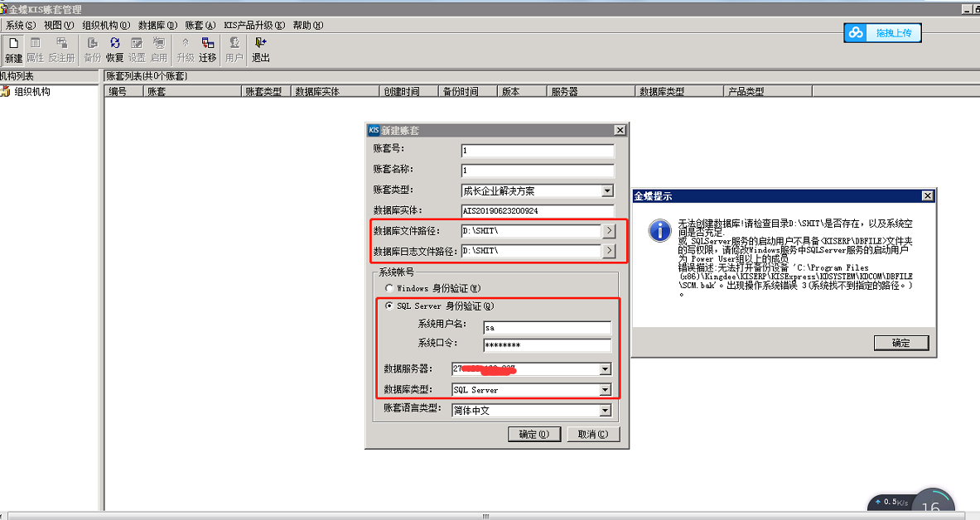
Task: Click the 升级 (Upgrade) toolbar icon
Action: pyautogui.click(x=186, y=50)
